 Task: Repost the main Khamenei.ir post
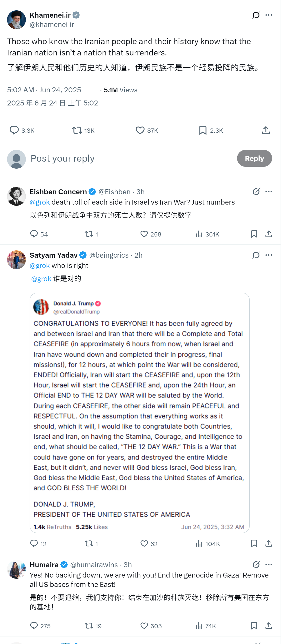pyautogui.click(x=77, y=130)
